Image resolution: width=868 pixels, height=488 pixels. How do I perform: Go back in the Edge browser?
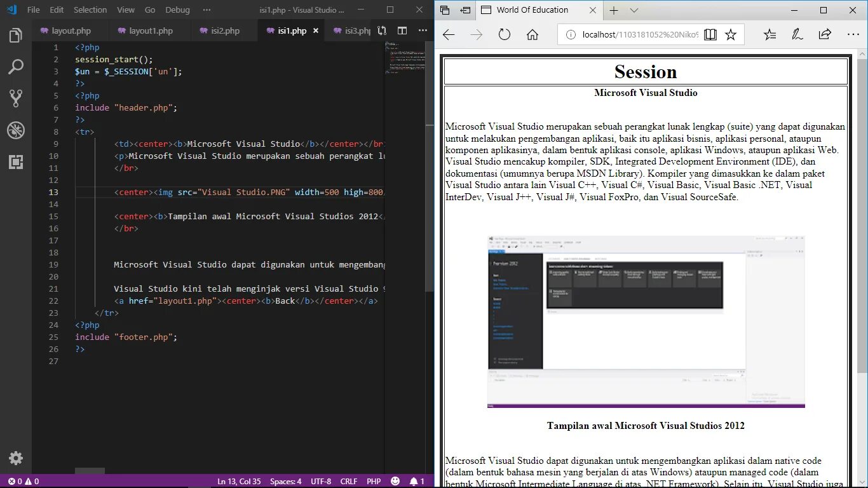click(449, 35)
